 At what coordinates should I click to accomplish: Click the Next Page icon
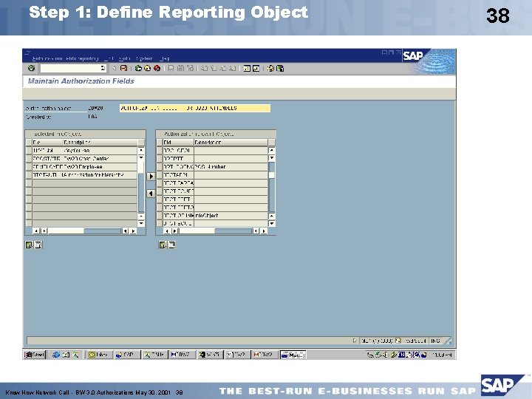click(223, 68)
